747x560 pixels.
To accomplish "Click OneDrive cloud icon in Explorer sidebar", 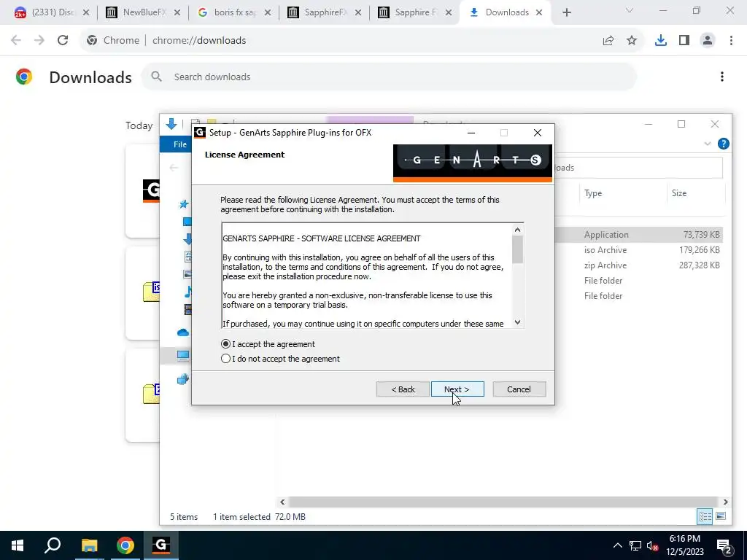I will [183, 332].
